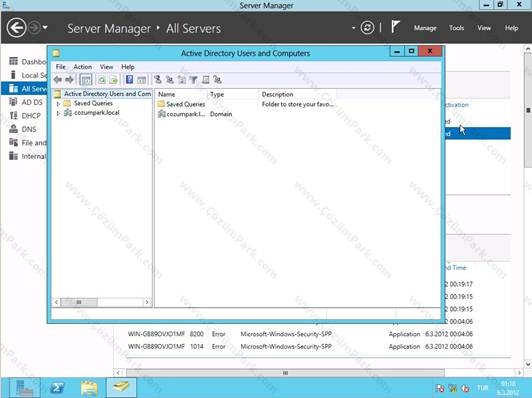Select File and Storage Services in sidebar
532x398 pixels.
click(27, 143)
